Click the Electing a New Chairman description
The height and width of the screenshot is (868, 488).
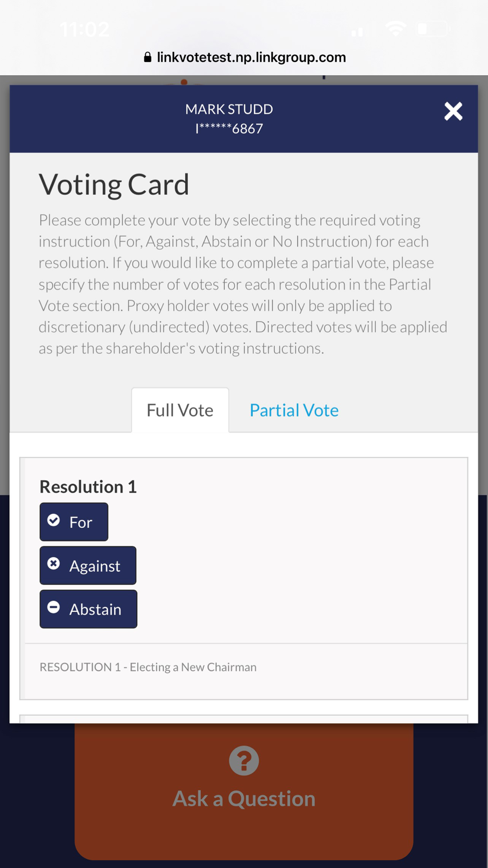(x=148, y=667)
